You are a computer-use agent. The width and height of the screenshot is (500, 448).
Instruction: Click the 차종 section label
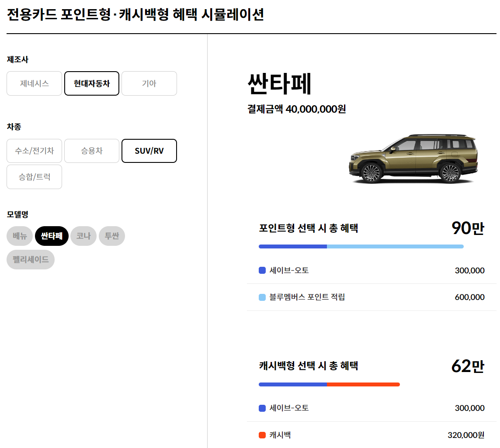coord(14,127)
